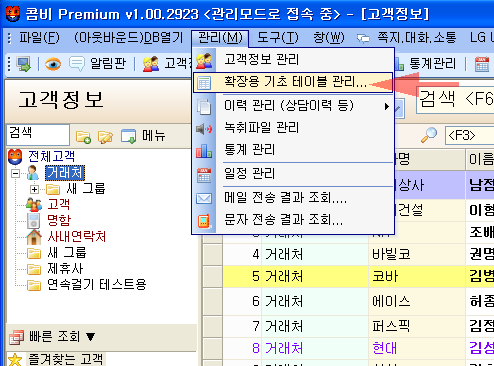
Task: Expand the 새 그룹 subfolder node
Action: click(34, 189)
